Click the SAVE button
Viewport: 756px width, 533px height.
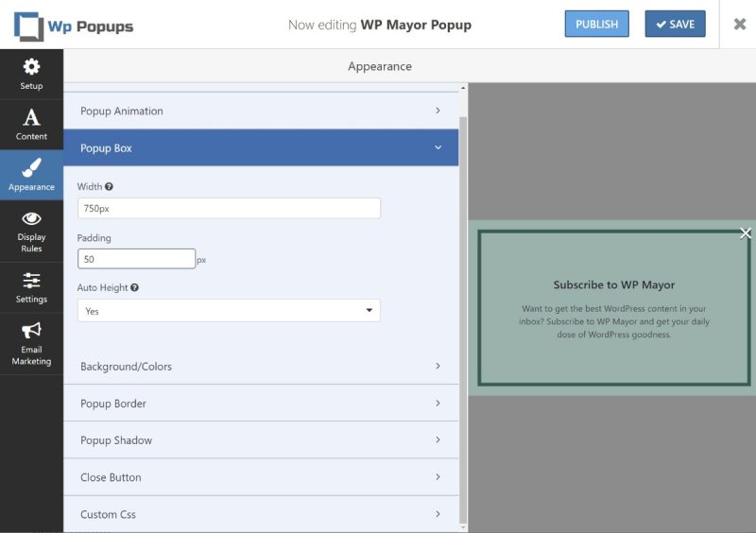click(x=675, y=25)
